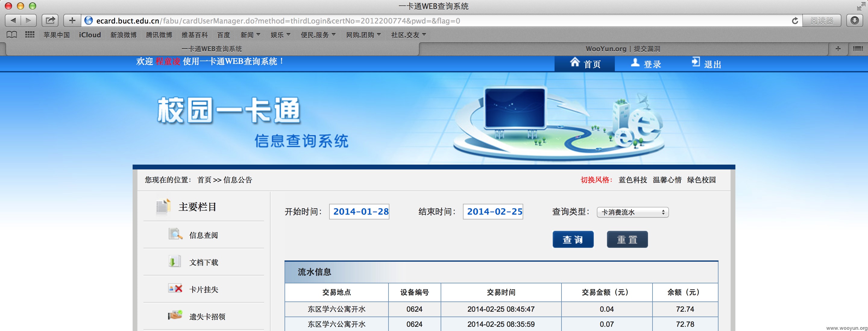868x331 pixels.
Task: Click the reload page arrow icon
Action: [x=795, y=21]
